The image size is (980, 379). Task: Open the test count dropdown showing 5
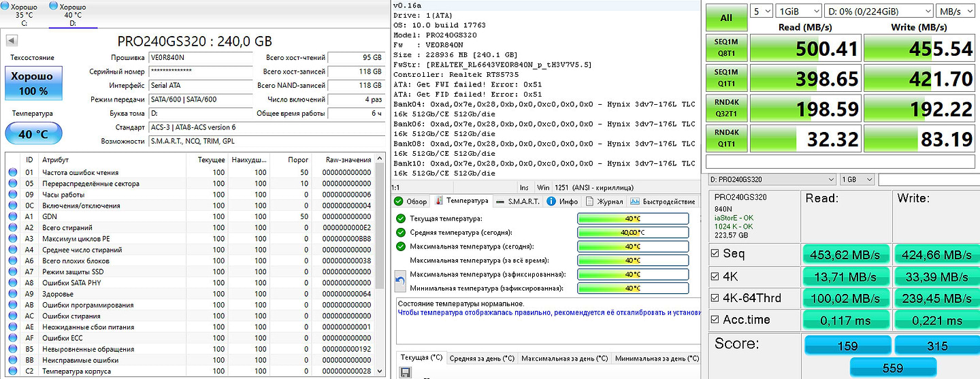762,11
